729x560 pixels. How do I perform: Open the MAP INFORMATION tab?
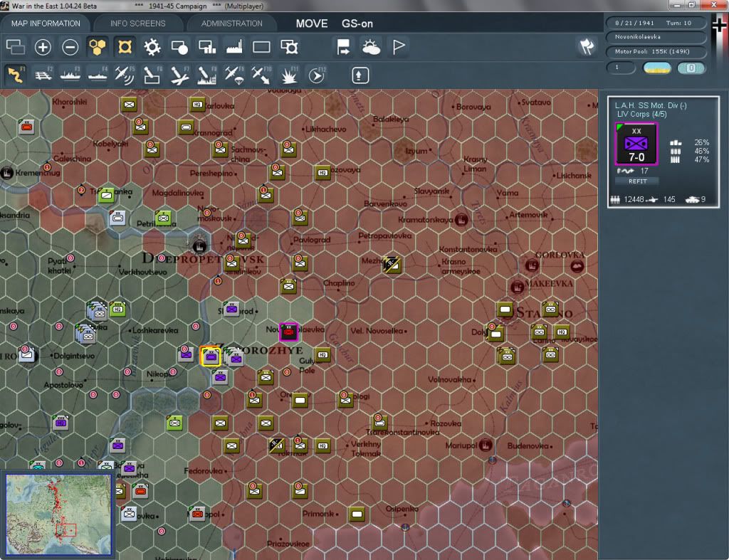[46, 23]
